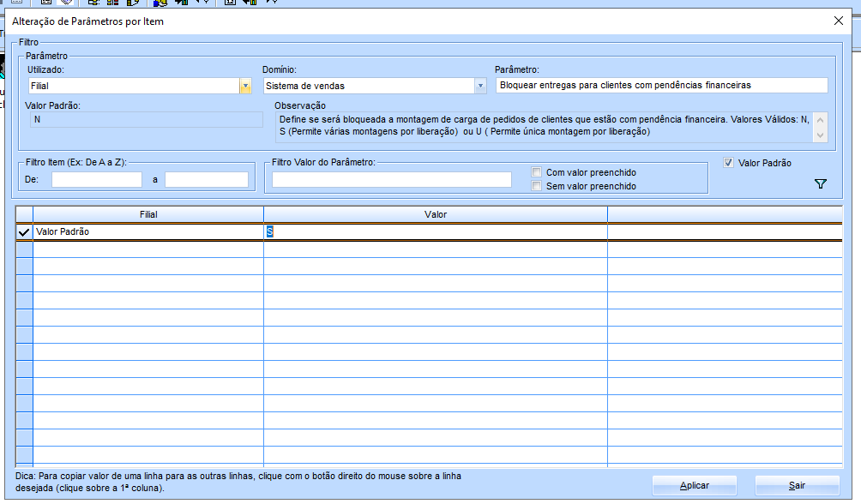Click the Filtro Valor do Parâmetro input
Screen dimensions: 861x504
392,179
